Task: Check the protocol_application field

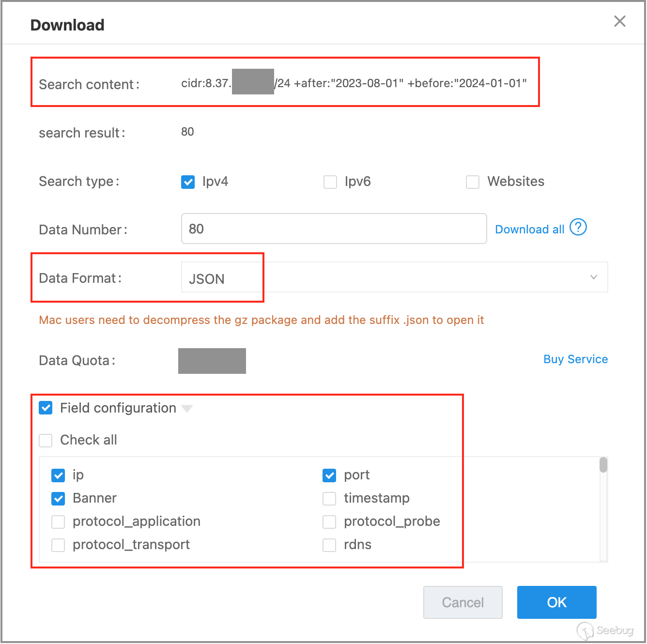Action: point(58,522)
